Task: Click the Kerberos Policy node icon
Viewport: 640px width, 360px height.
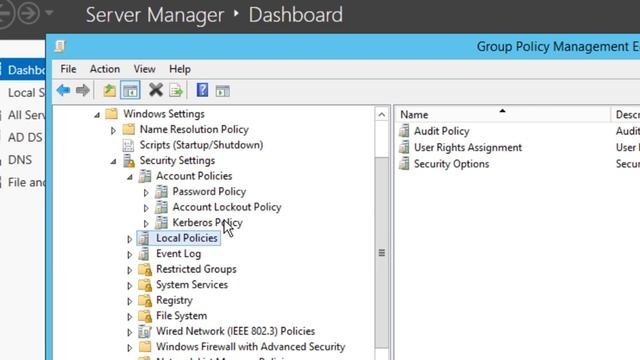Action: click(x=161, y=222)
